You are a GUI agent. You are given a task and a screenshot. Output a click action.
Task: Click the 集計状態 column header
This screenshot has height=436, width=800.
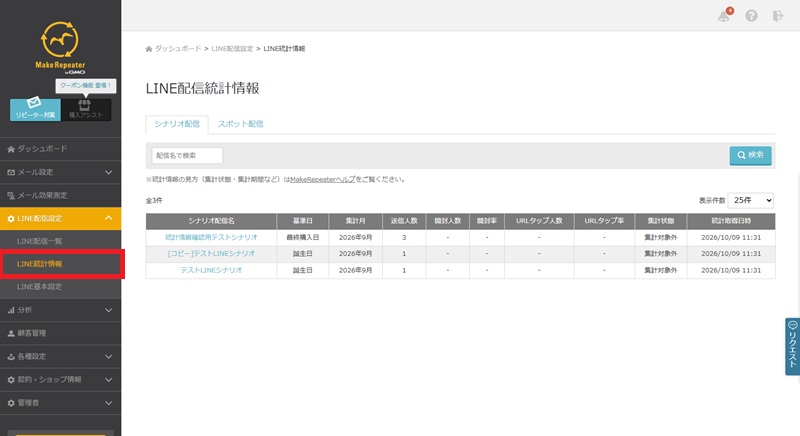[661, 221]
